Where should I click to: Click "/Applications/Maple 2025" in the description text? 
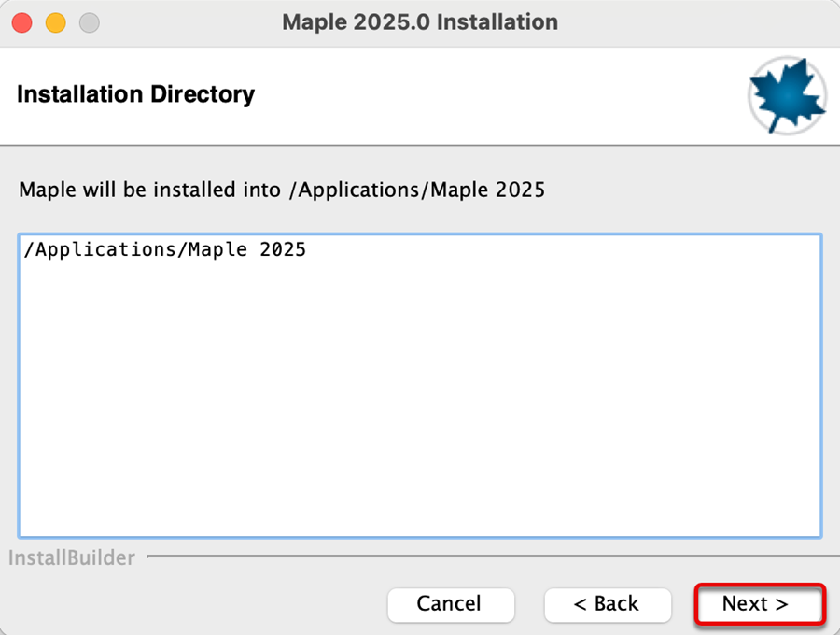tap(417, 190)
